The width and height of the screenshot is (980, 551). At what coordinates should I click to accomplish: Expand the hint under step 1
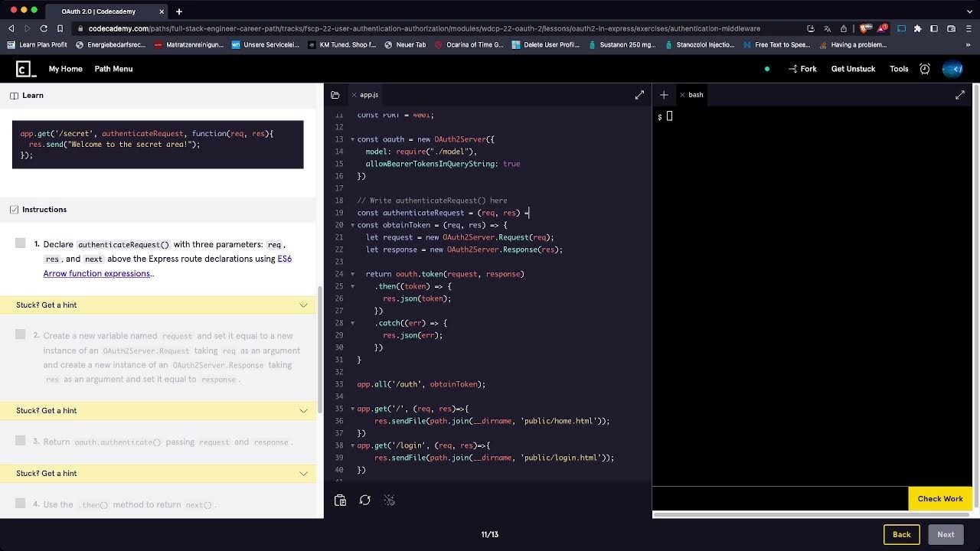[158, 305]
